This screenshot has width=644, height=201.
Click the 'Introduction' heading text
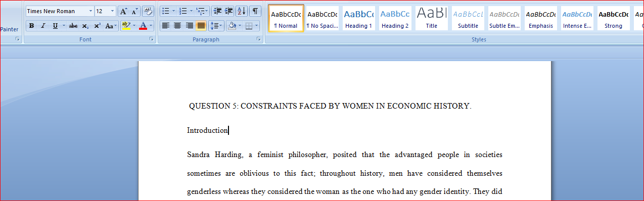tap(207, 130)
